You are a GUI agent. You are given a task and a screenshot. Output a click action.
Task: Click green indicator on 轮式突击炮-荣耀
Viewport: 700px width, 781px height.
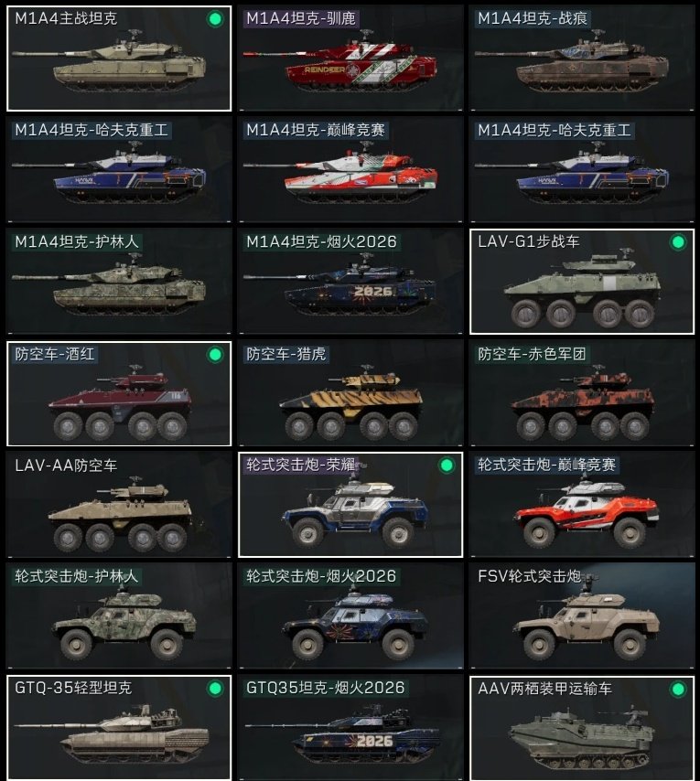447,465
